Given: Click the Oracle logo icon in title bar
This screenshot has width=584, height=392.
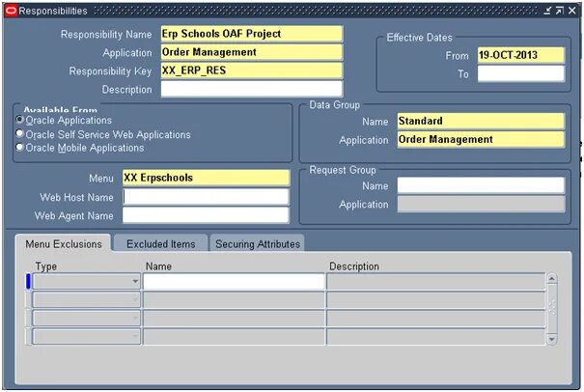Looking at the screenshot, I should point(11,11).
